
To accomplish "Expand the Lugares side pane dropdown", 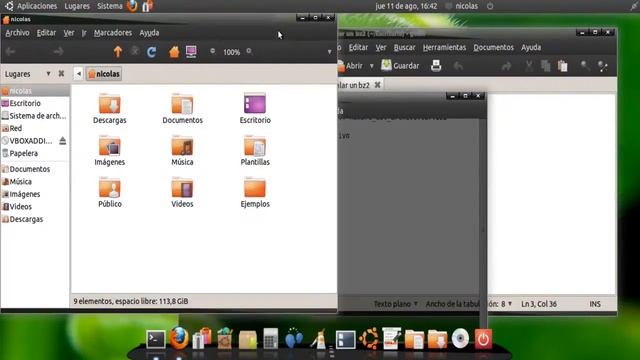I will pyautogui.click(x=48, y=73).
